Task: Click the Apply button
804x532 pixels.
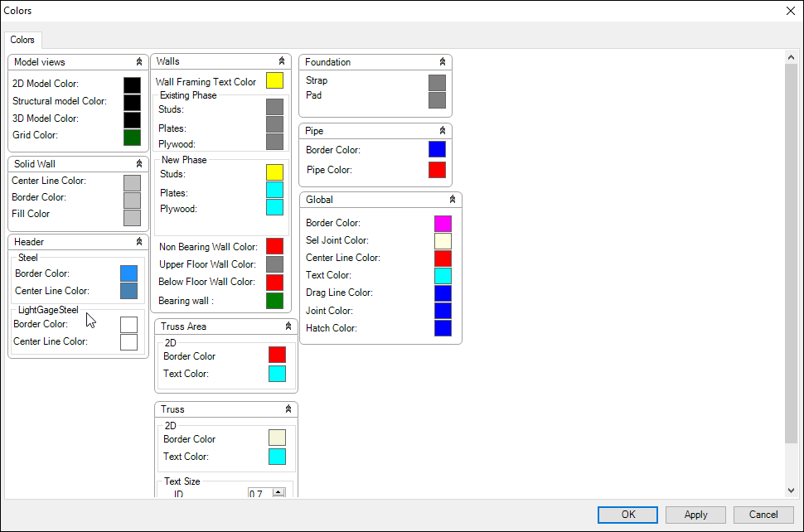Action: (695, 515)
